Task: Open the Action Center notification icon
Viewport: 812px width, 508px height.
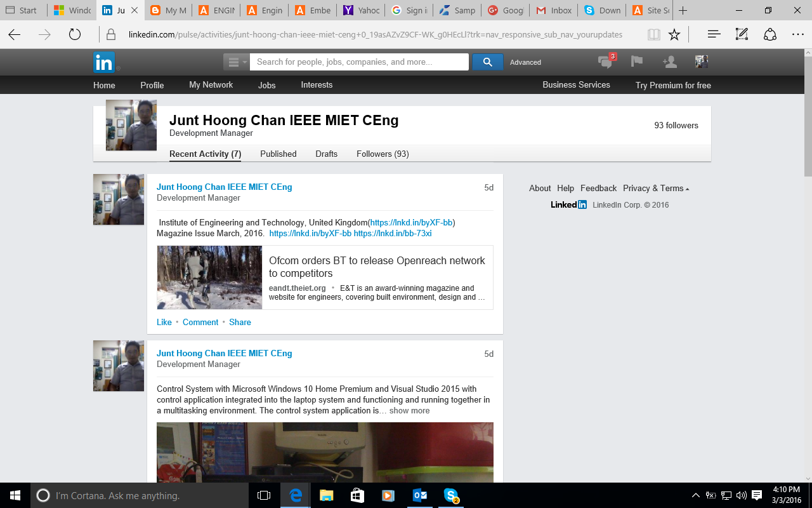Action: click(x=757, y=495)
